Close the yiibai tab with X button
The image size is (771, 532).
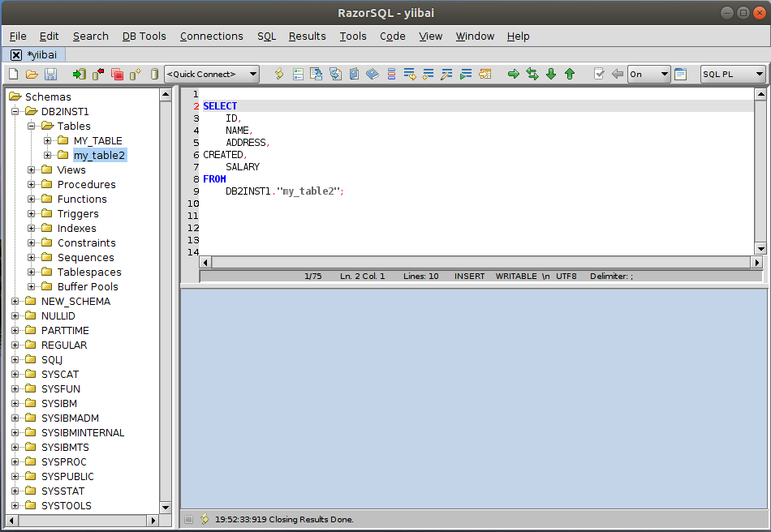tap(16, 54)
